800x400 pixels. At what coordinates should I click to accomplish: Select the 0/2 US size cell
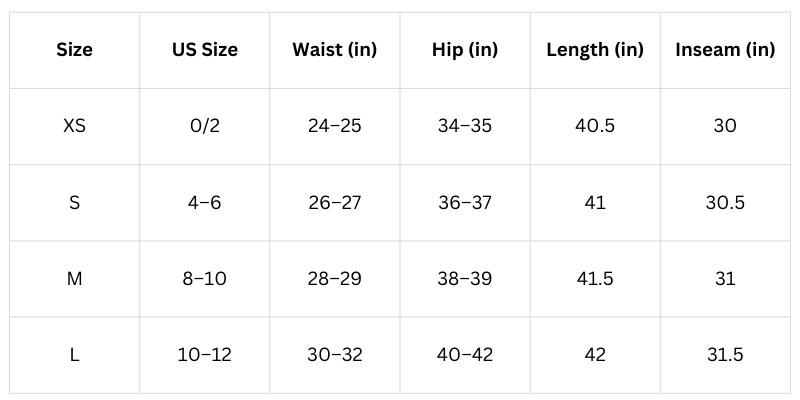204,126
